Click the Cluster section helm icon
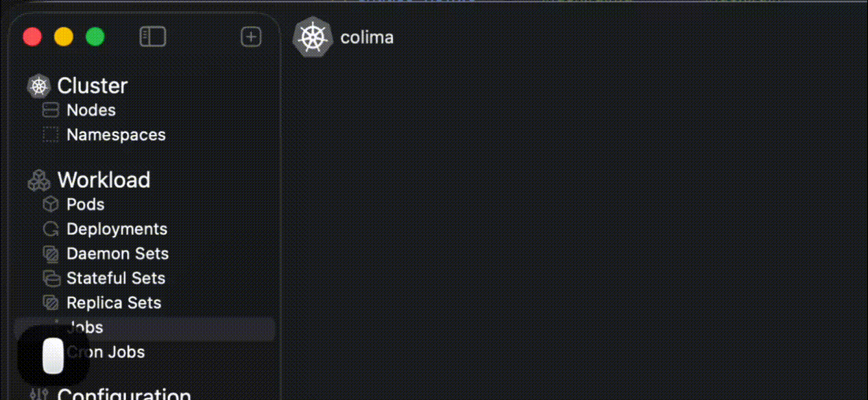The height and width of the screenshot is (400, 868). point(38,86)
